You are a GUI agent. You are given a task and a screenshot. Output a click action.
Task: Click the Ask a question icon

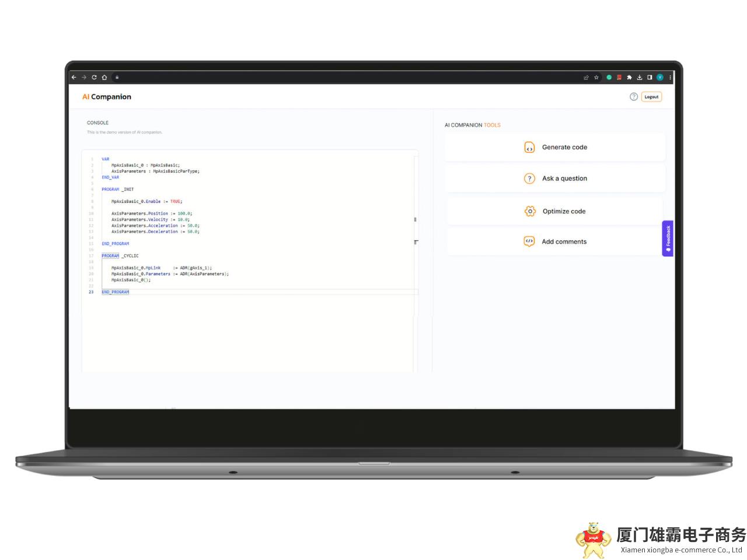click(x=529, y=178)
